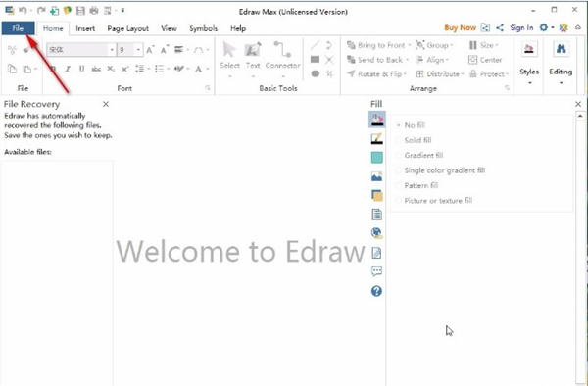Click the Undo arrow in quick access toolbar
Image resolution: width=588 pixels, height=386 pixels.
23,11
